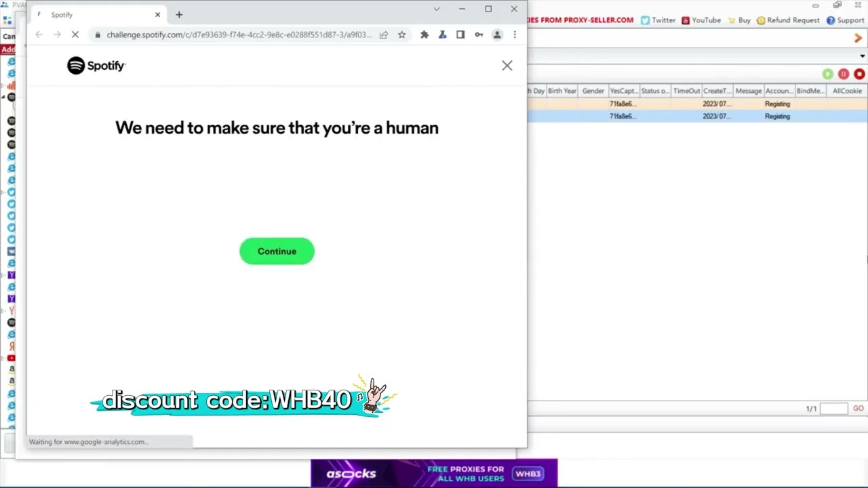This screenshot has width=868, height=488.
Task: Sort by the Birth Year column header
Action: tap(561, 91)
